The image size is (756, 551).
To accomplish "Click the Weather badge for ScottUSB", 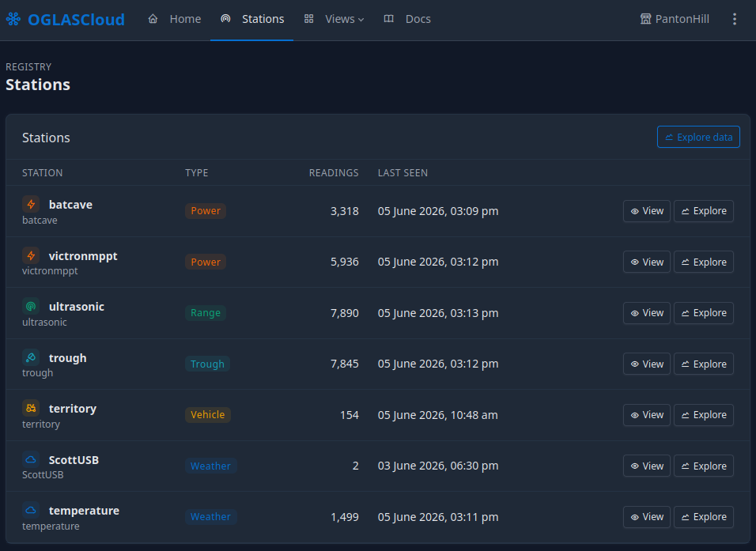I will click(210, 466).
